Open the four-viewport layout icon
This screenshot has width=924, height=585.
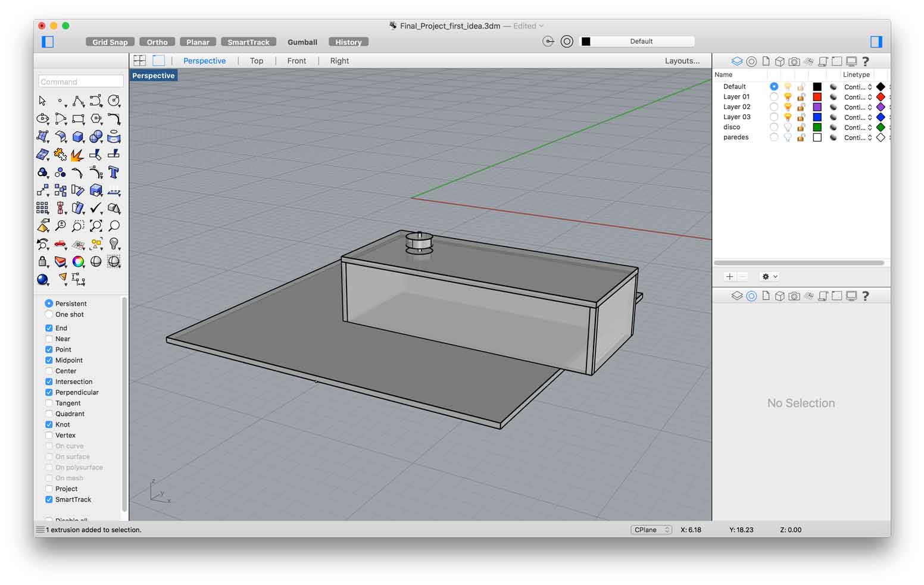[x=140, y=61]
